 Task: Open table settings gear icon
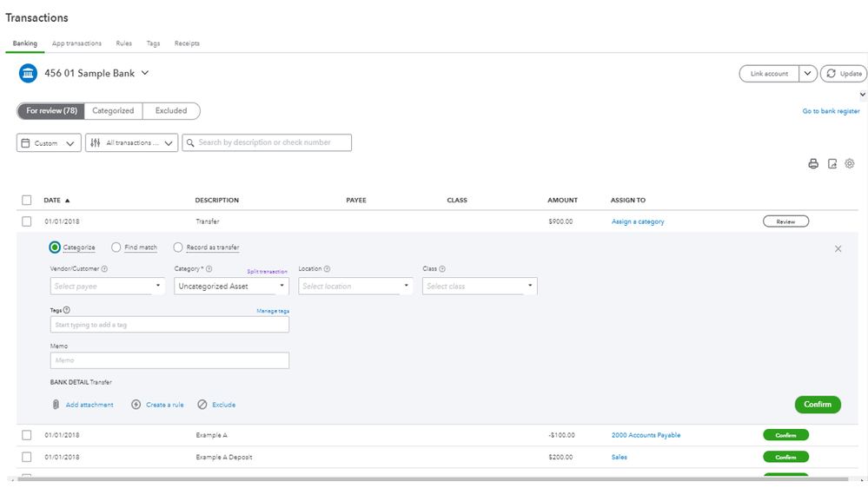click(x=850, y=163)
